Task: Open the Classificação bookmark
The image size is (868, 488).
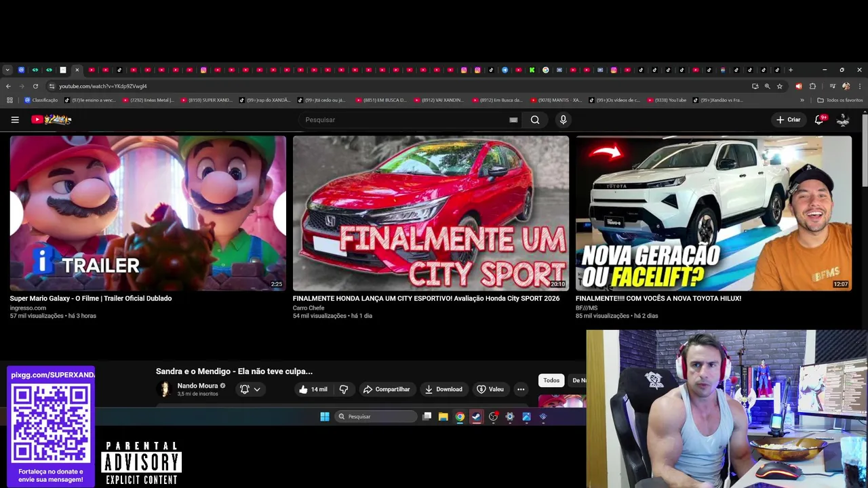Action: pyautogui.click(x=41, y=100)
